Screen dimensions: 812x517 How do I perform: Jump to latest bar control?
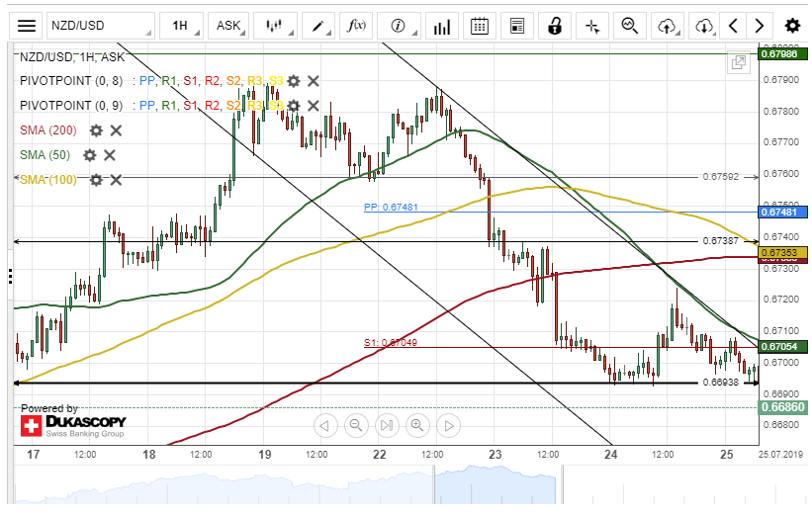(x=387, y=426)
